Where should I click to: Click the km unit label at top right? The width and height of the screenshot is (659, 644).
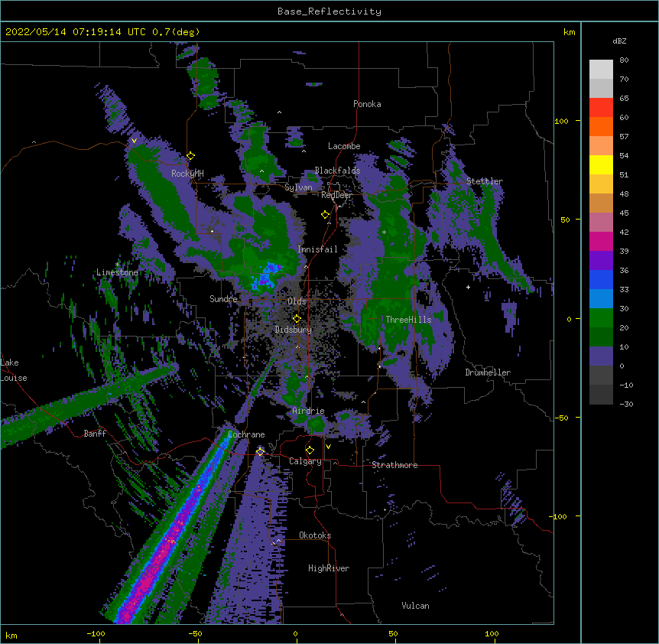click(x=569, y=32)
